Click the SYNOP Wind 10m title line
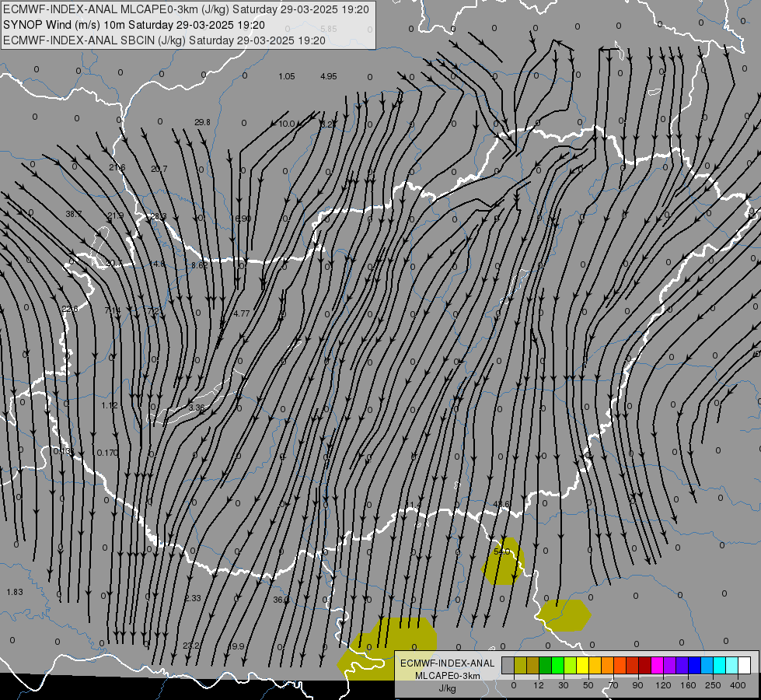The image size is (761, 700). [x=134, y=25]
